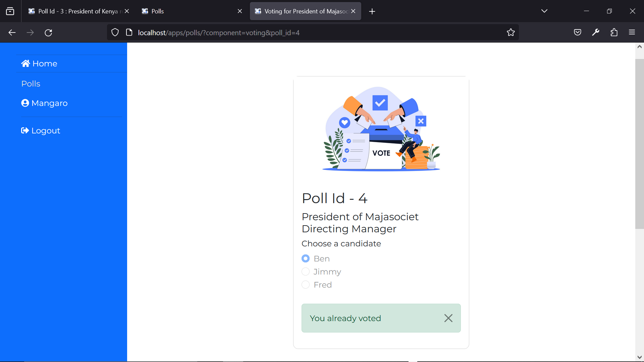Click the new tab plus button
Screen dimensions: 644x362
(x=372, y=11)
